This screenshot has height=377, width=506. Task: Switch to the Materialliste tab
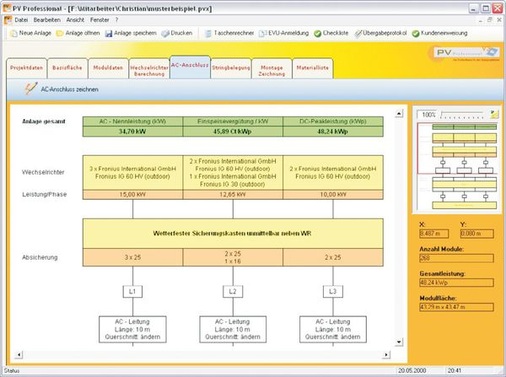[x=312, y=68]
